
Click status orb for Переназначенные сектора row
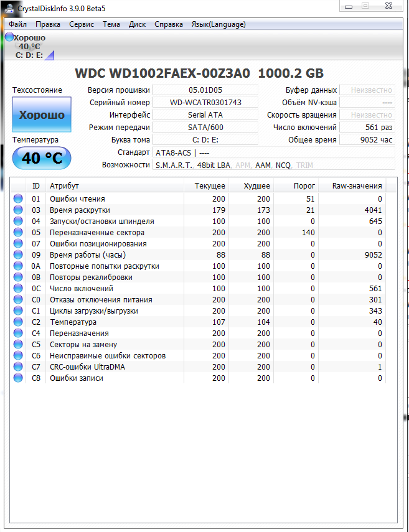[18, 233]
